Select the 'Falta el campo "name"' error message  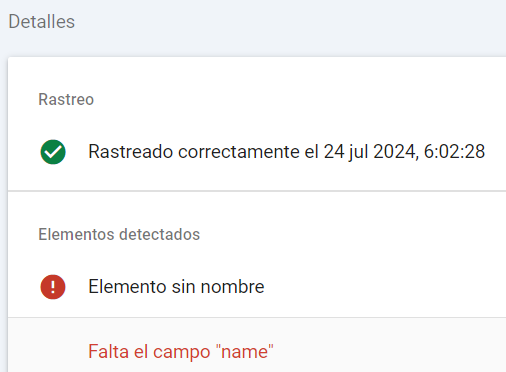tap(181, 351)
